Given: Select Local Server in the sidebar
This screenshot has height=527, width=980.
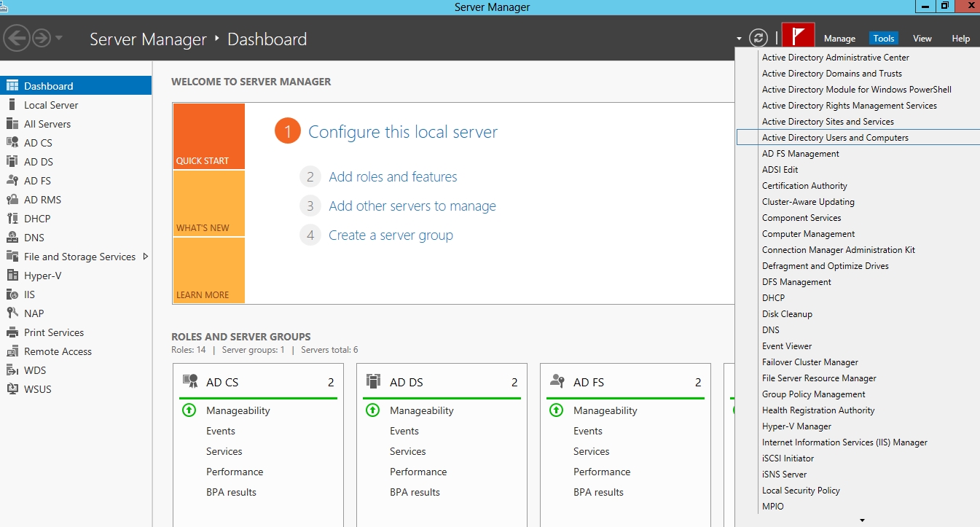Looking at the screenshot, I should coord(51,105).
